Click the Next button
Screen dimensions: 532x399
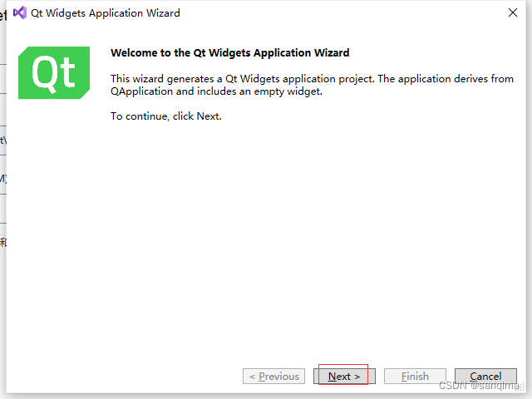[x=344, y=377]
